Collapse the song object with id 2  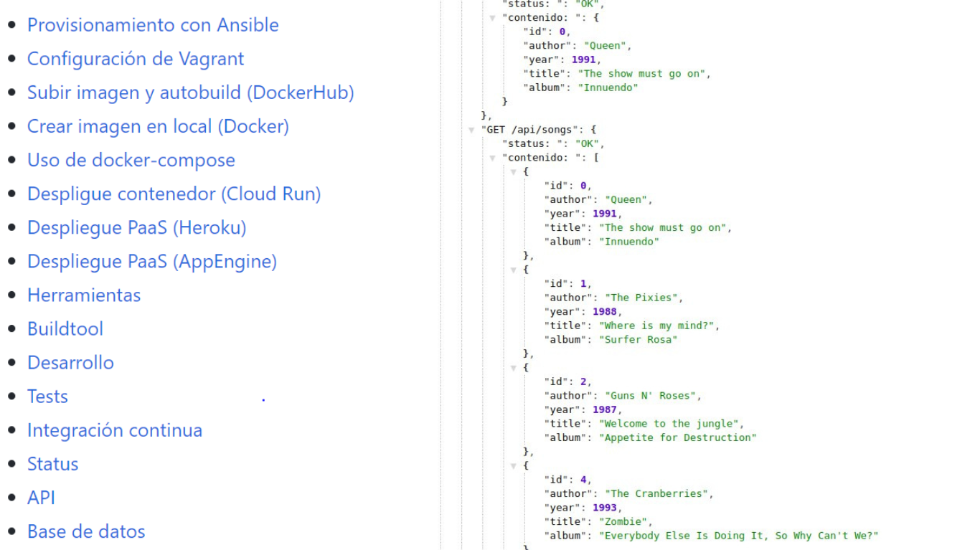tap(514, 368)
